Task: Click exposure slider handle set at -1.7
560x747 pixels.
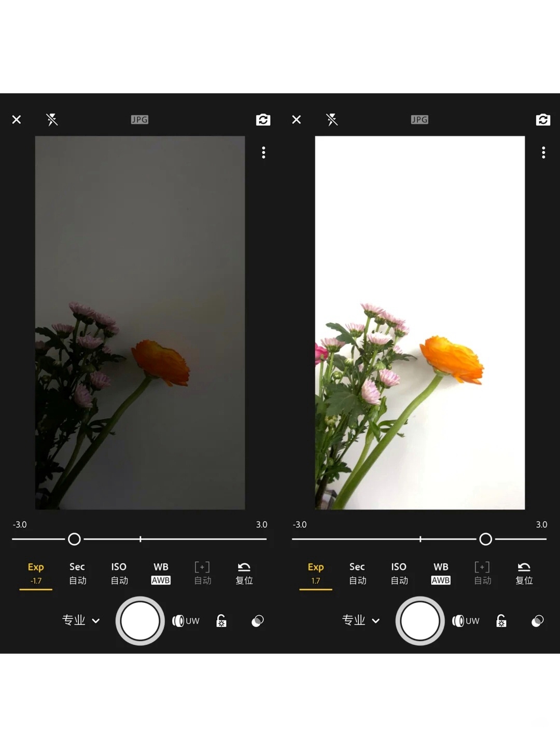Action: [74, 539]
